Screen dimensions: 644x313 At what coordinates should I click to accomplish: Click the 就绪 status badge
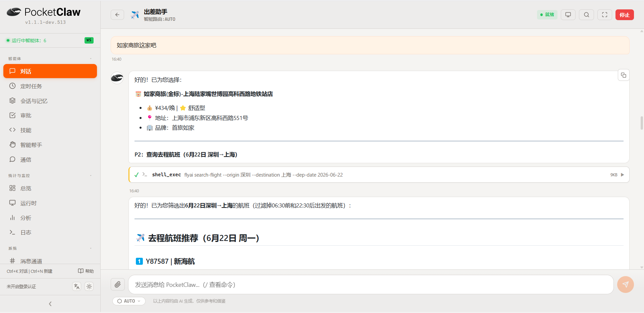click(547, 15)
